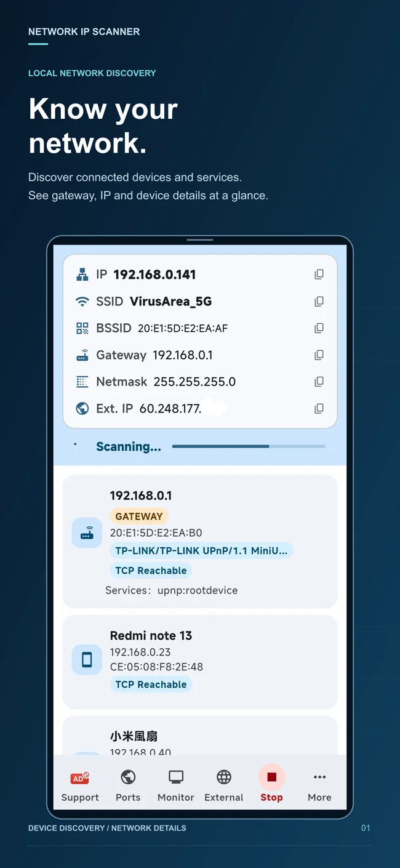Click the network icon beside IP
The image size is (400, 868).
(x=82, y=275)
